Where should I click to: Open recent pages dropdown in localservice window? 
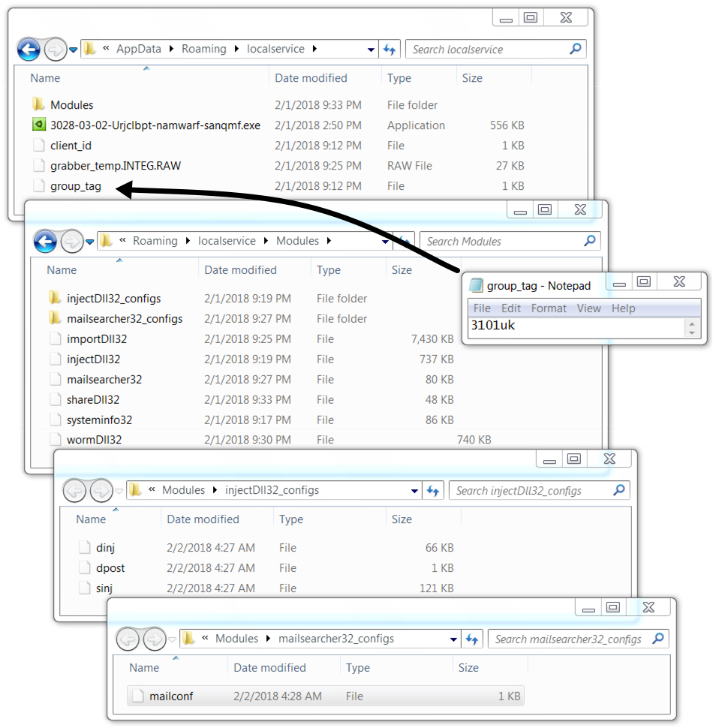(x=74, y=50)
